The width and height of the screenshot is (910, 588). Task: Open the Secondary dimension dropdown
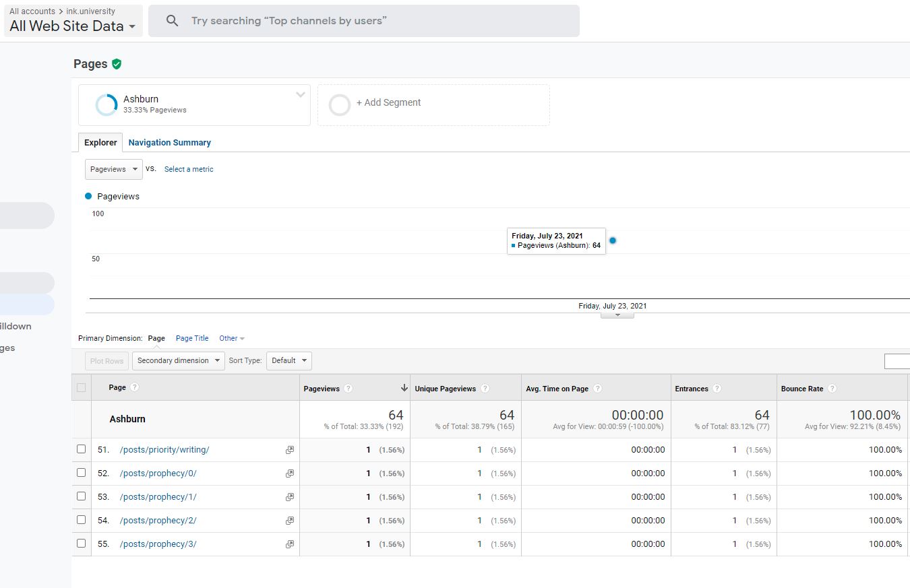[x=179, y=360]
